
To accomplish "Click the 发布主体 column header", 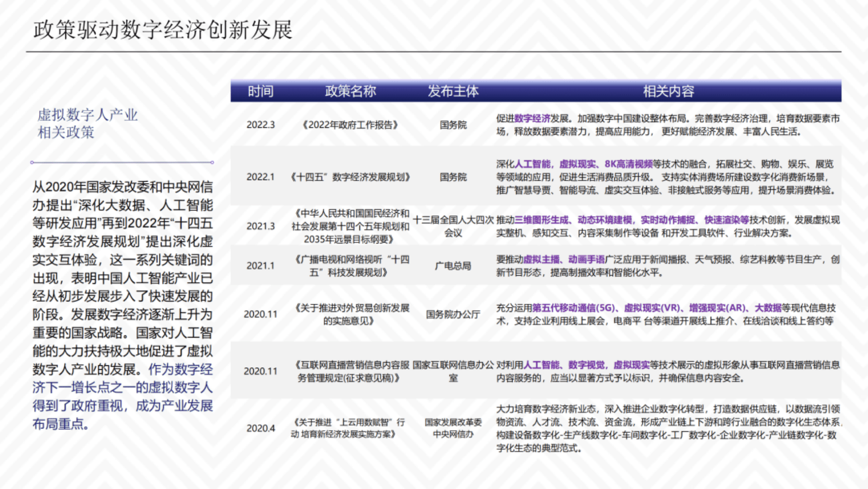I will 453,92.
